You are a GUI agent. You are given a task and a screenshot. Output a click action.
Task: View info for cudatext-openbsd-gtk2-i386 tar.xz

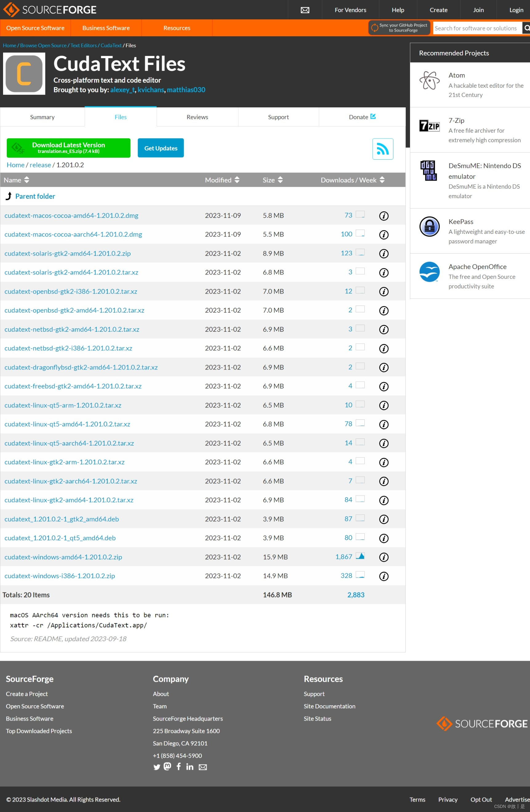[383, 292]
